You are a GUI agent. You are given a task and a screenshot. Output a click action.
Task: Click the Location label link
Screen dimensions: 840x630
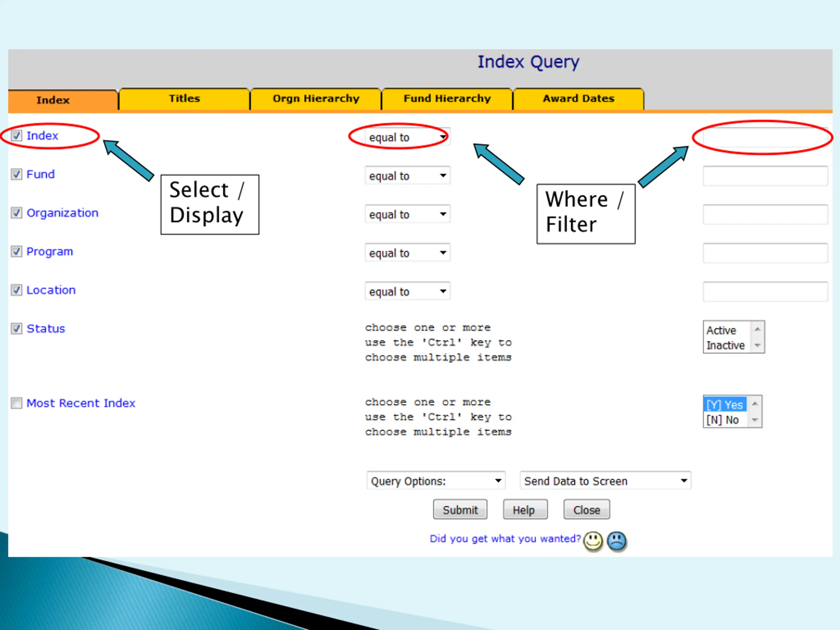51,290
